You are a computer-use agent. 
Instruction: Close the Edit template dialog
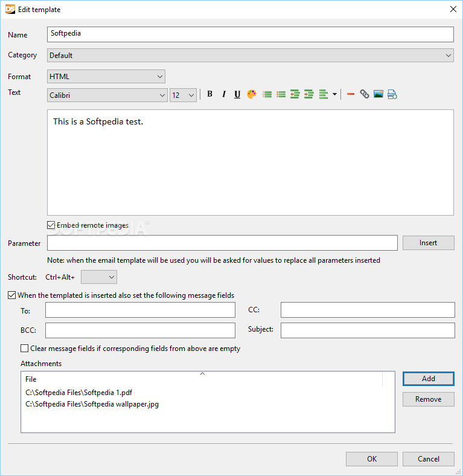(453, 10)
